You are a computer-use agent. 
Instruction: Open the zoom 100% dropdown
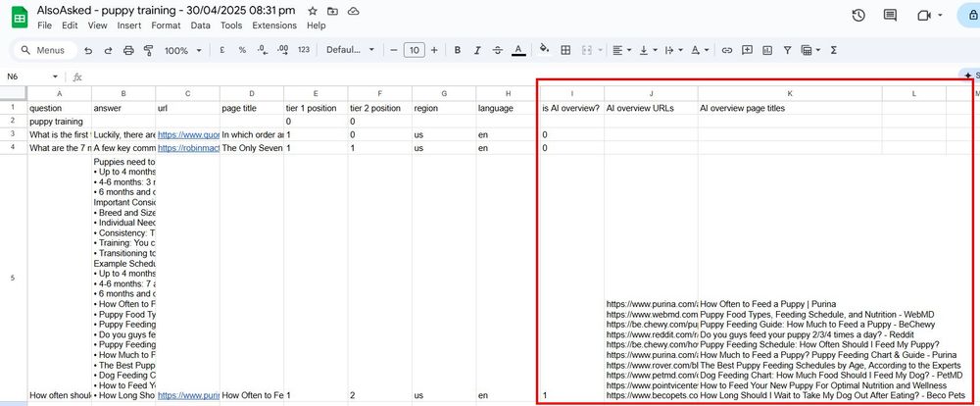183,50
